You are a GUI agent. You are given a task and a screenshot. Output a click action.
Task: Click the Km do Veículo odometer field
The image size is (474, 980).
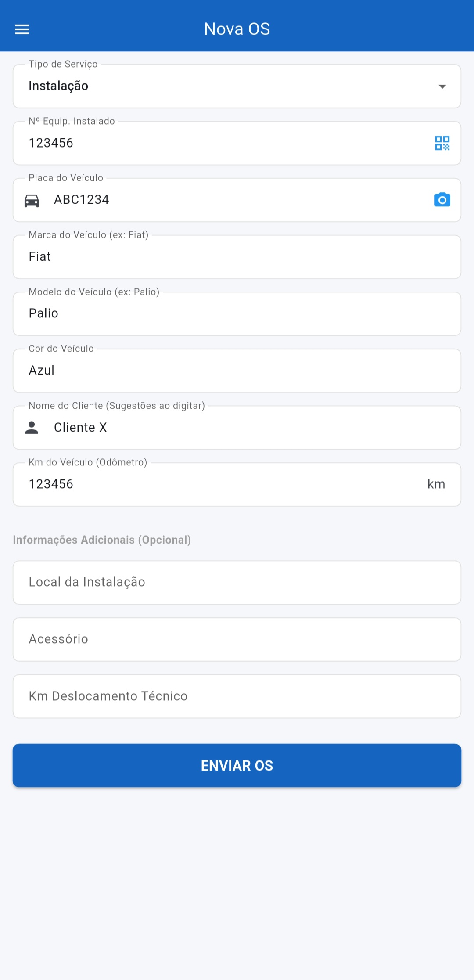(219, 484)
